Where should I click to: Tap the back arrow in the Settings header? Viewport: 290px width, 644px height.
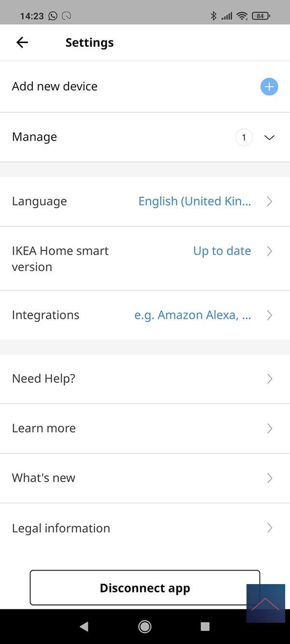click(22, 43)
